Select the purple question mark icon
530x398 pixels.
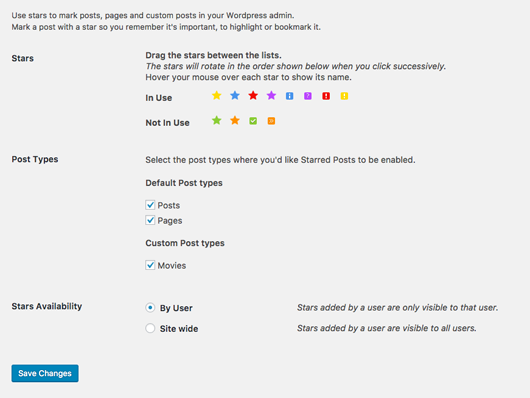click(x=308, y=96)
